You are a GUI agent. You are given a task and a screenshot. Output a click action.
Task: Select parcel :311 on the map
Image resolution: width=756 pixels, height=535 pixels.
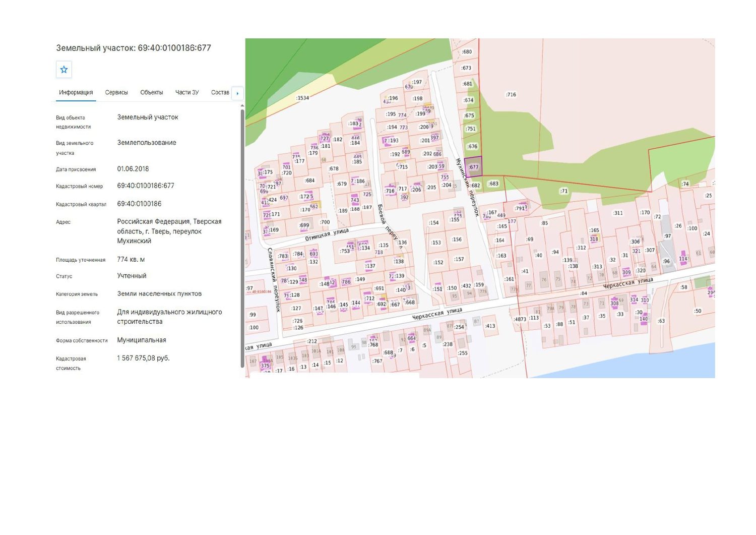pos(618,213)
